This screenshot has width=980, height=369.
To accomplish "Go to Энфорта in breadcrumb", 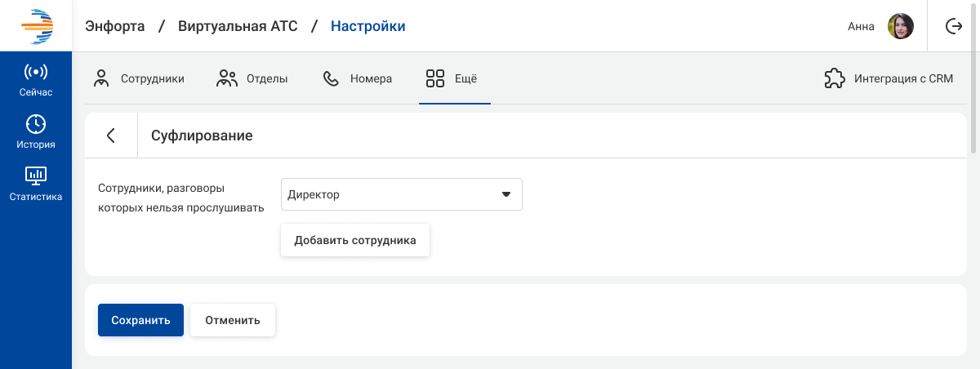I will [x=115, y=26].
